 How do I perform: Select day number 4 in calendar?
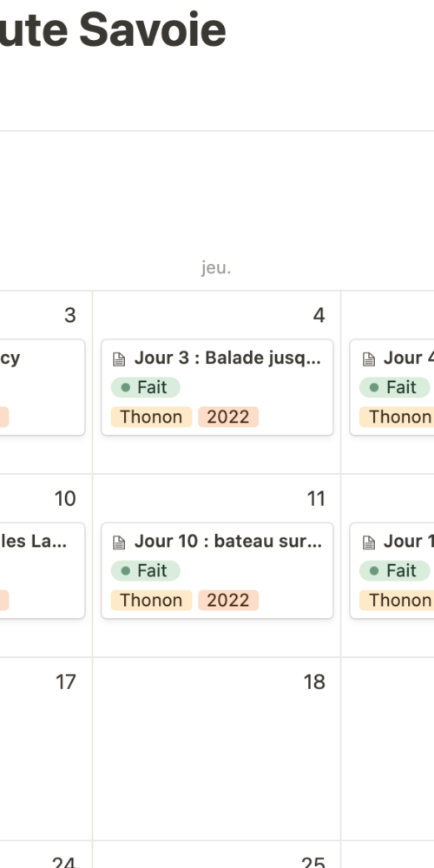pyautogui.click(x=319, y=315)
